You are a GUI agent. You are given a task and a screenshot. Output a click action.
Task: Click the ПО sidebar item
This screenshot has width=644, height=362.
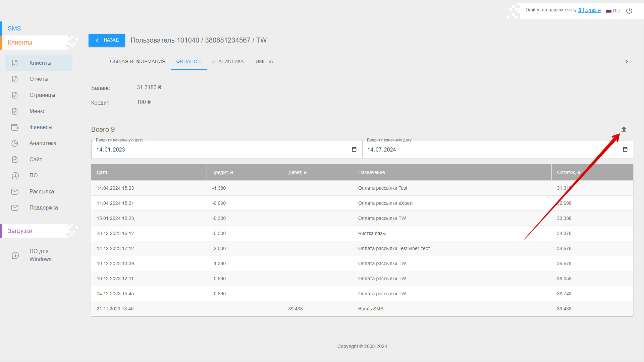pos(34,176)
